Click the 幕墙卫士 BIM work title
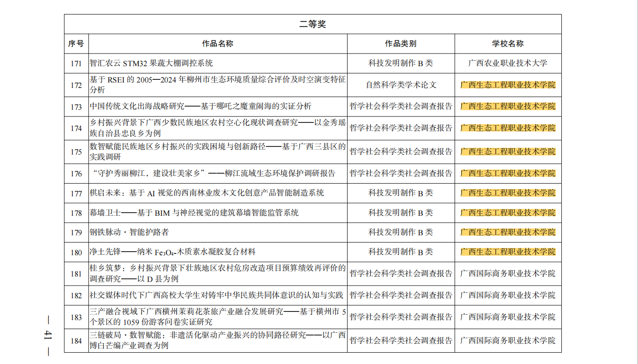Viewport: 638px width, 364px height. (x=194, y=213)
